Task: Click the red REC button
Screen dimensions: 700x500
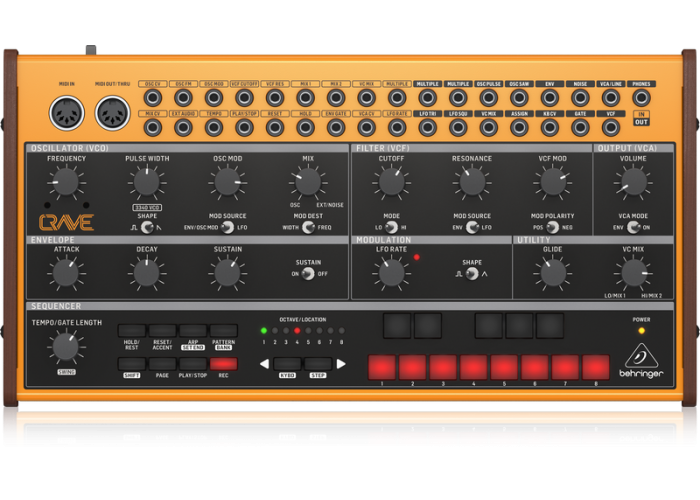Action: (x=224, y=364)
